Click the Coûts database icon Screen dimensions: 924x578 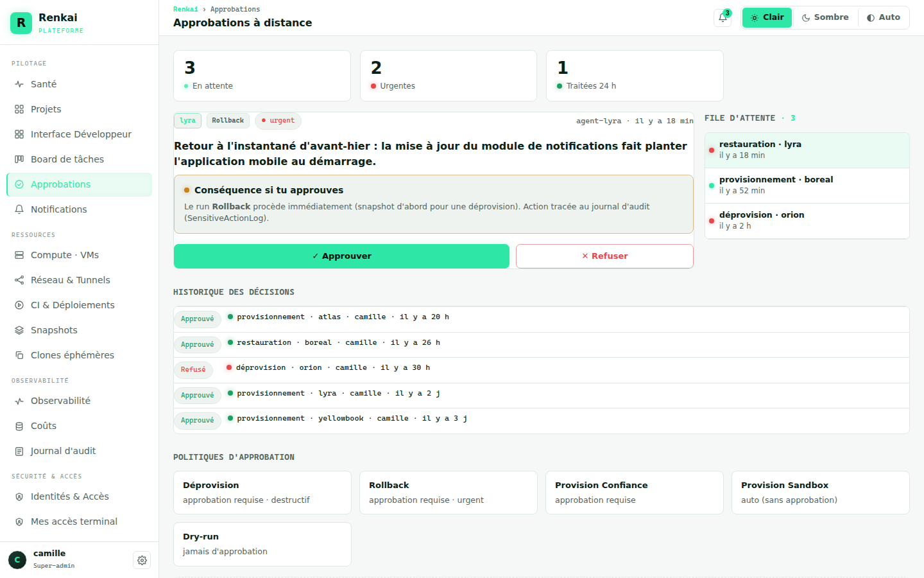click(x=19, y=426)
